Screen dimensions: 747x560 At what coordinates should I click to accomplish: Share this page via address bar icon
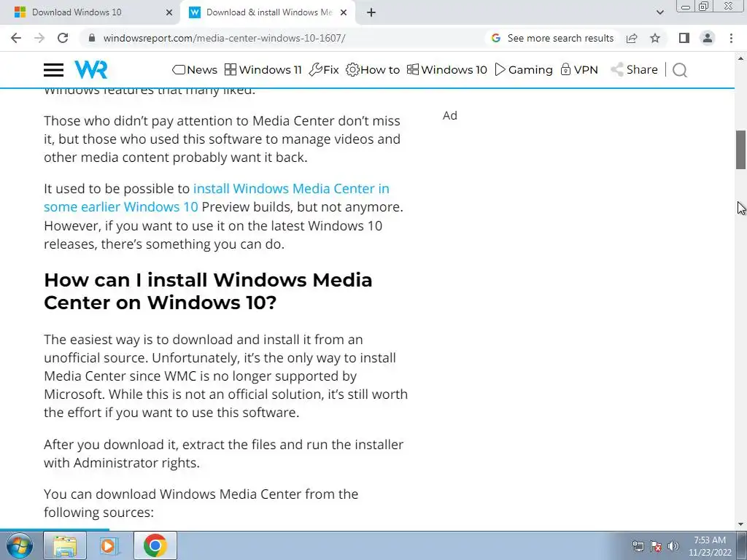click(632, 38)
